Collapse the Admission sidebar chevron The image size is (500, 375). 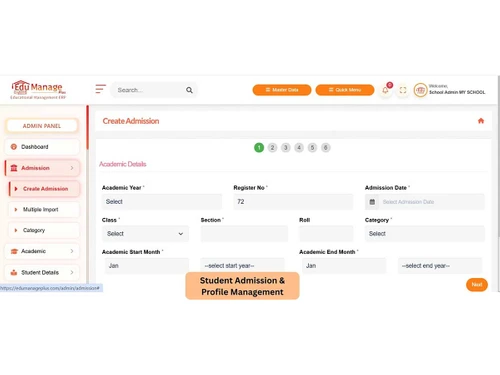tap(72, 168)
